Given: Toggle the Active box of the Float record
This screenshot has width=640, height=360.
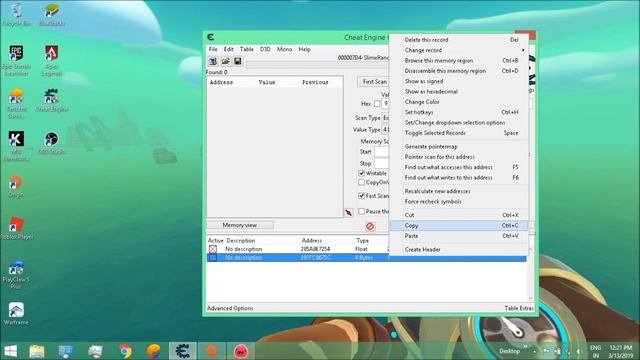Looking at the screenshot, I should click(x=213, y=249).
